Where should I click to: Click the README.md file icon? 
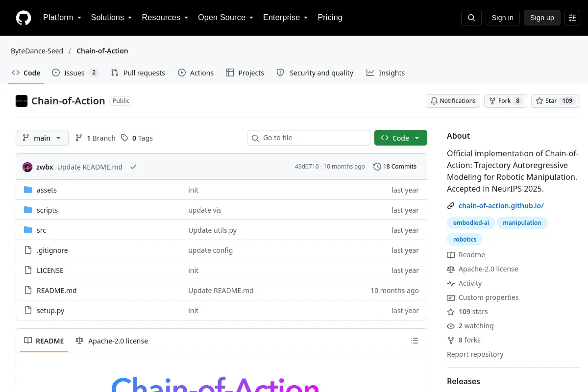pyautogui.click(x=28, y=291)
